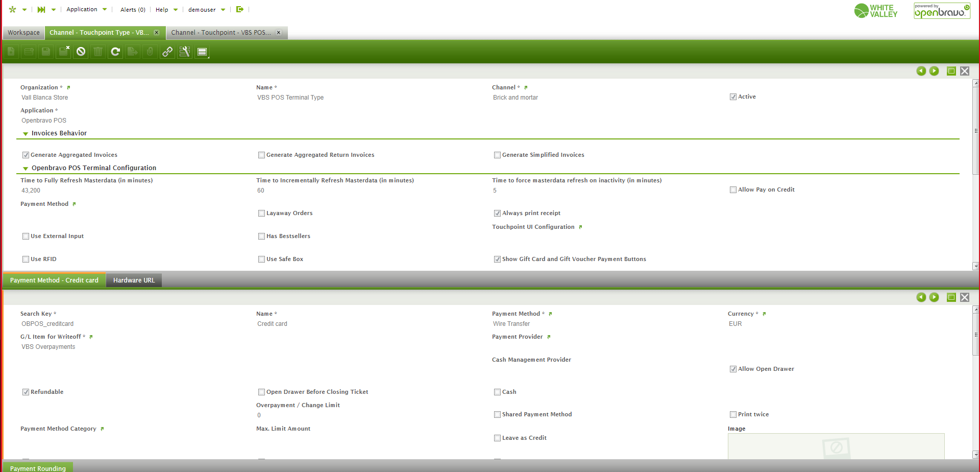The width and height of the screenshot is (980, 472).
Task: Toggle the Active checkbox
Action: coord(733,97)
